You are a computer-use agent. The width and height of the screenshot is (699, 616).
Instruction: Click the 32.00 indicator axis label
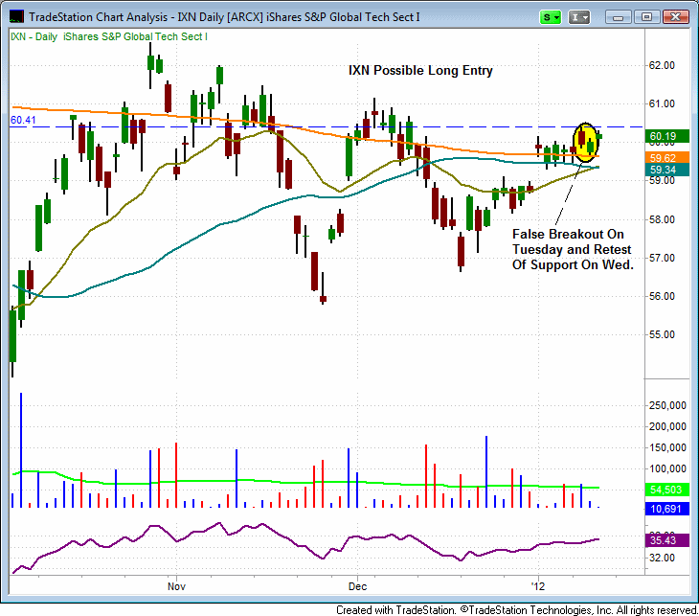(662, 558)
